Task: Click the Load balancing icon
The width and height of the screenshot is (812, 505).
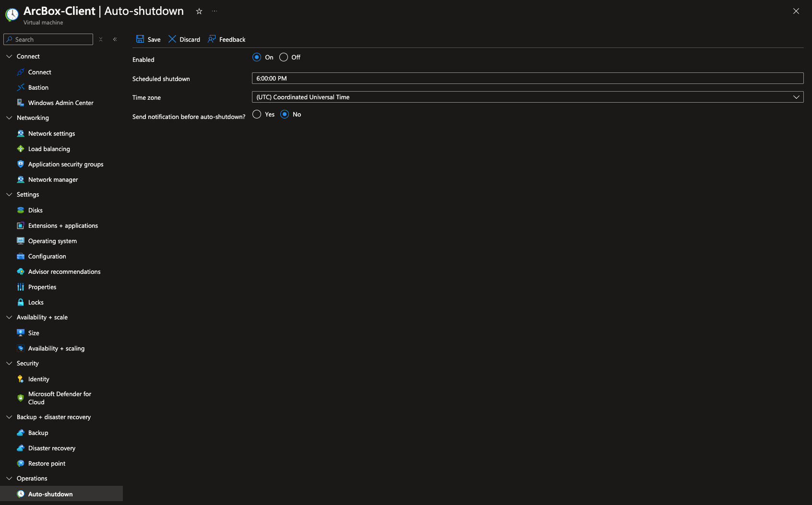Action: click(x=21, y=149)
